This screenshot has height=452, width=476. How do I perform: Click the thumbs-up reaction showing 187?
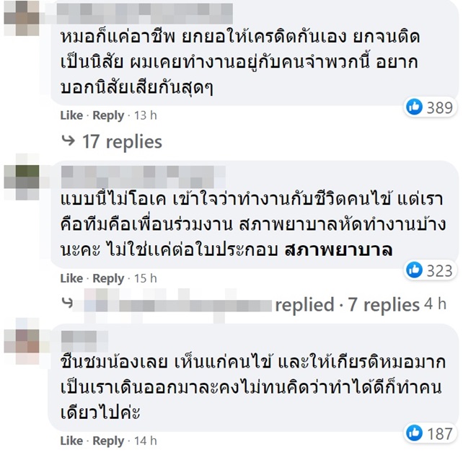pos(414,433)
